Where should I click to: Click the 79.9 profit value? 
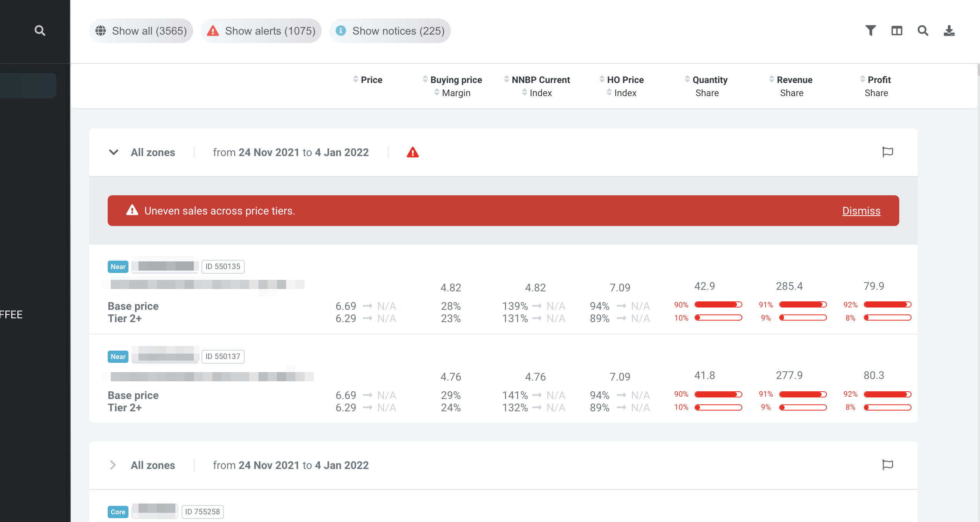click(x=874, y=286)
